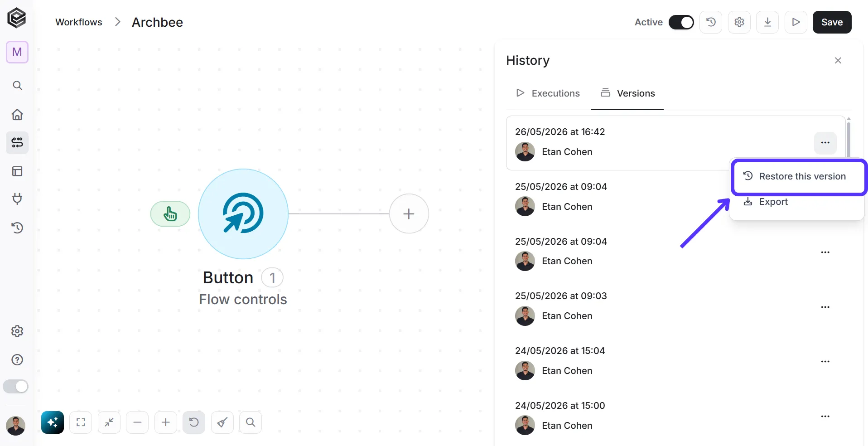Zoom in with the canvas plus button
This screenshot has width=868, height=446.
(x=166, y=422)
